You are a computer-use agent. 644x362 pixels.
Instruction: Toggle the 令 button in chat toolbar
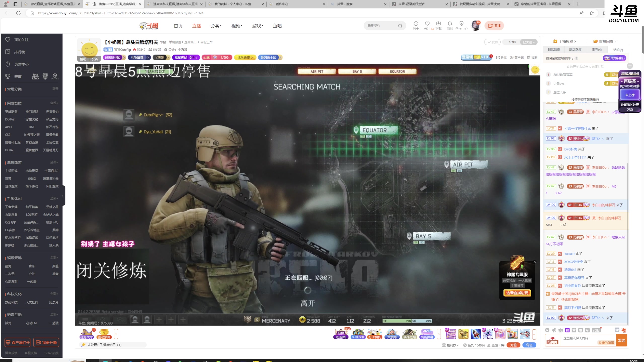(x=587, y=330)
